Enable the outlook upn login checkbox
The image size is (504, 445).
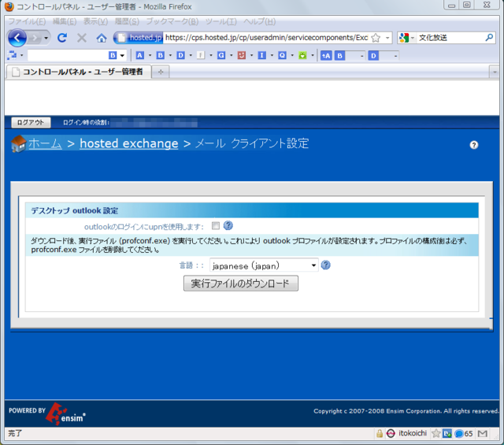216,226
